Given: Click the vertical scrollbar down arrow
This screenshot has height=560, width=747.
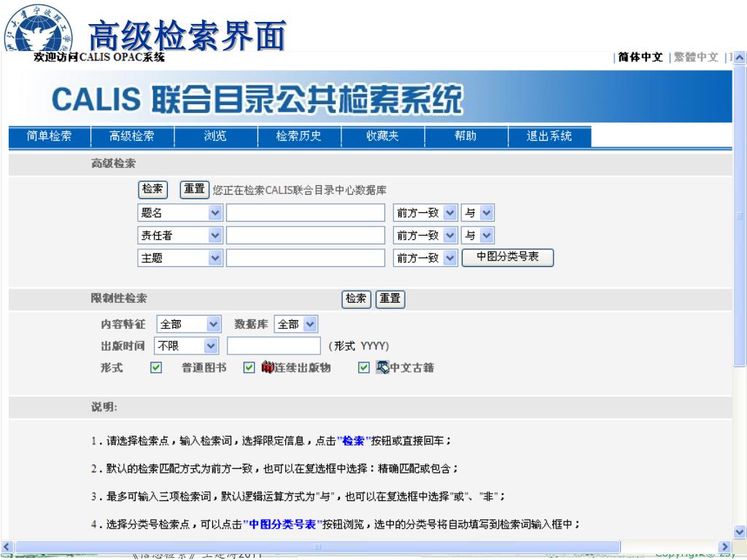Looking at the screenshot, I should pos(739,532).
